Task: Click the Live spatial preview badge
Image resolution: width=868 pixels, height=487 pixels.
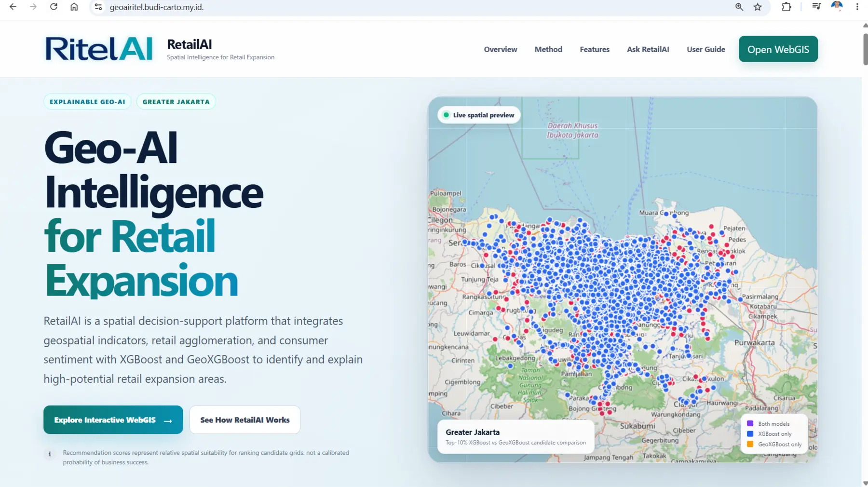Action: 479,115
